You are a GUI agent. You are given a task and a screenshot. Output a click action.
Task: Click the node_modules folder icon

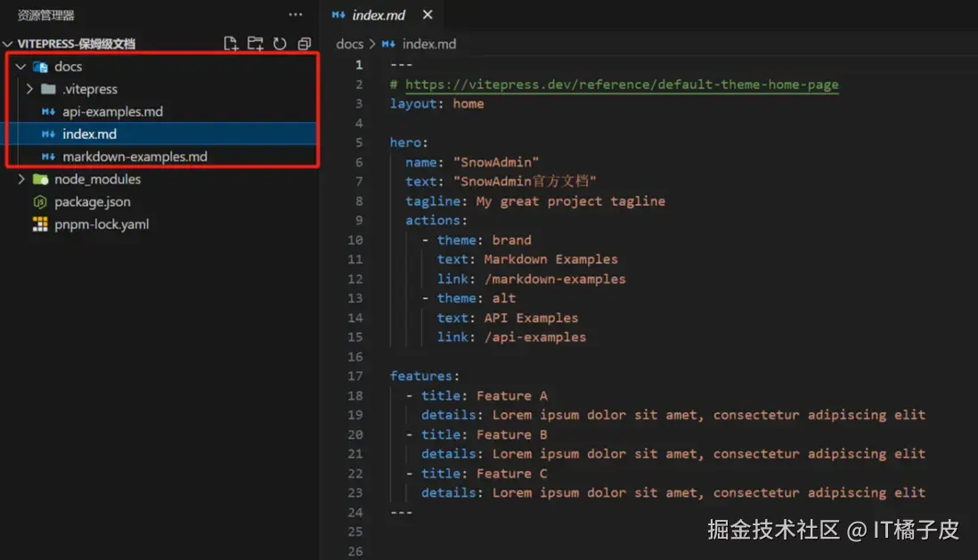pyautogui.click(x=41, y=179)
